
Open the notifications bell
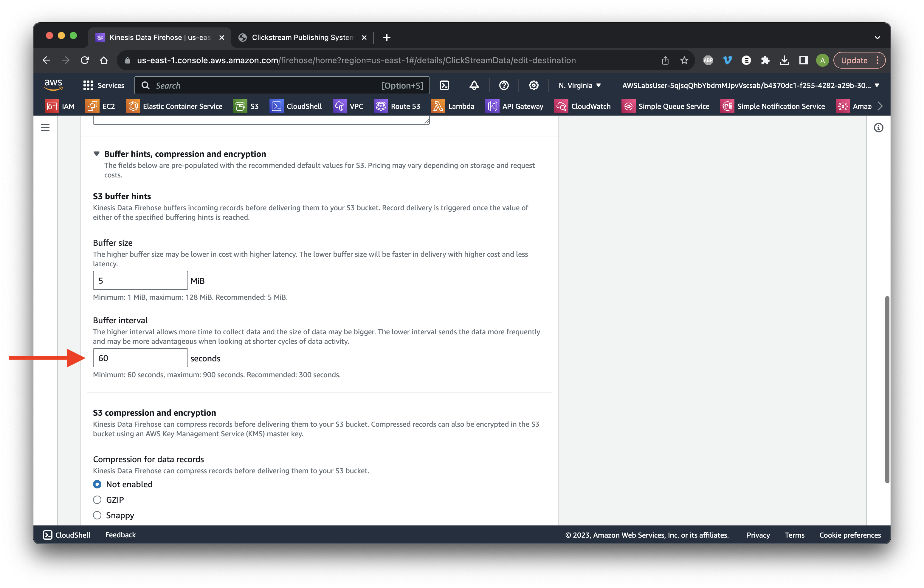(x=474, y=85)
